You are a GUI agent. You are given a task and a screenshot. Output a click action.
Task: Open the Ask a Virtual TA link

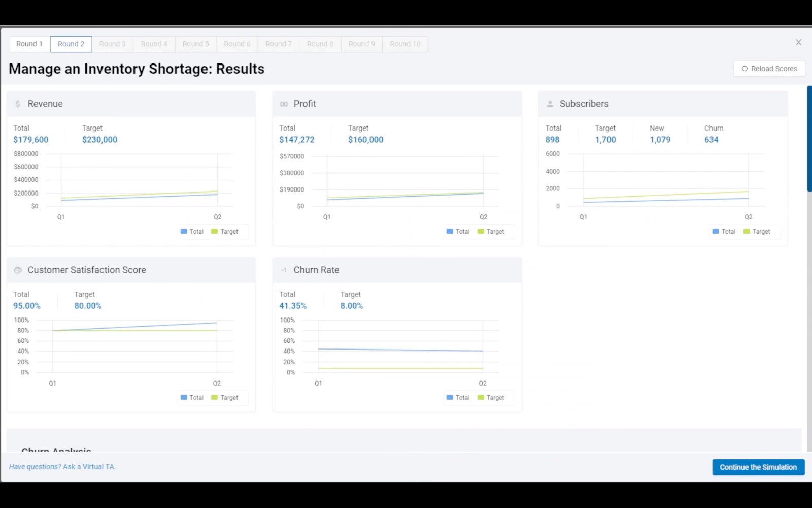coord(89,467)
